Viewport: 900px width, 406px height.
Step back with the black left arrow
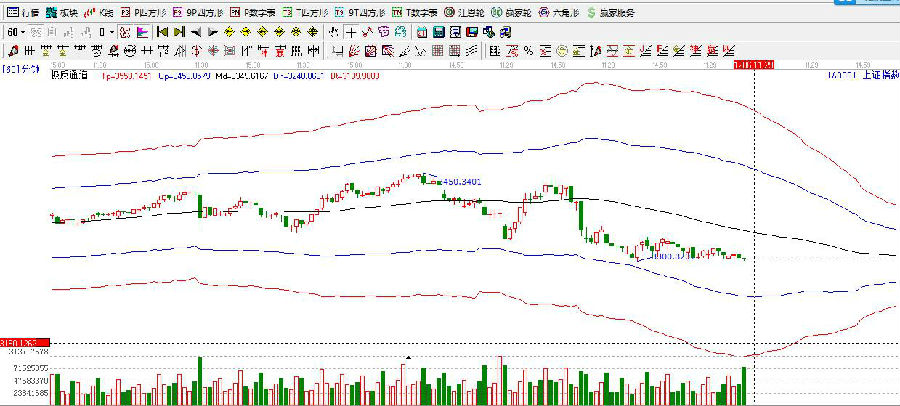tap(195, 32)
